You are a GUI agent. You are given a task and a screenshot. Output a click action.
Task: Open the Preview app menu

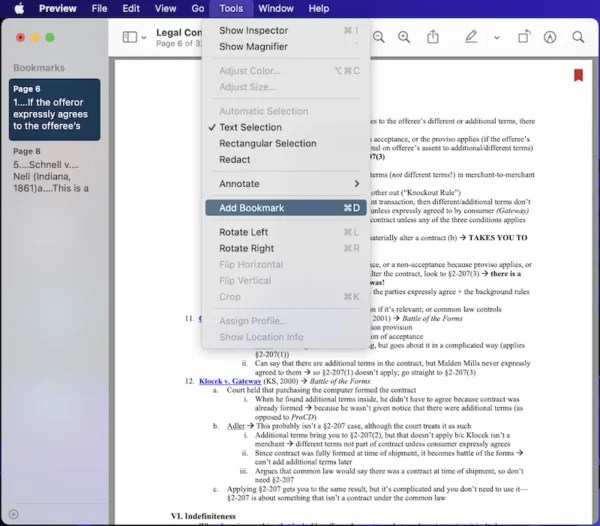tap(57, 8)
